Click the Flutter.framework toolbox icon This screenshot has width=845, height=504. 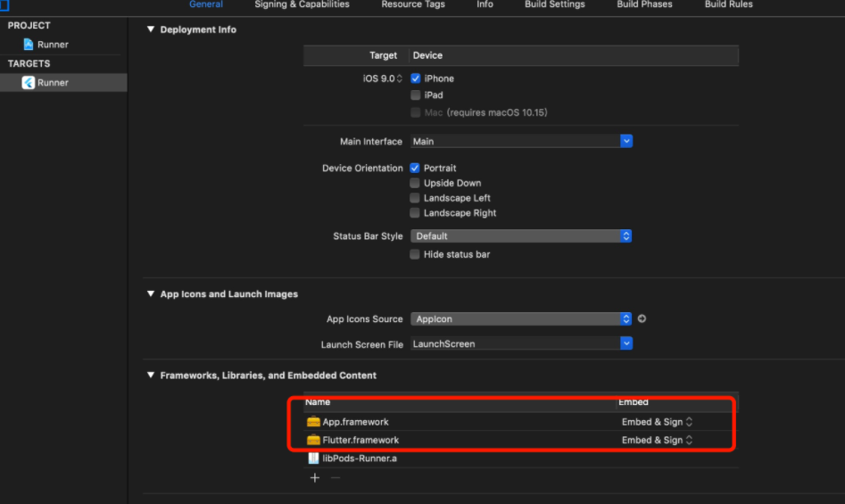313,440
